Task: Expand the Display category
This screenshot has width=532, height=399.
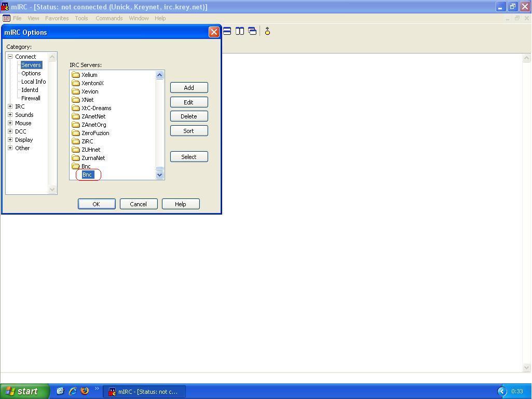Action: (x=10, y=140)
